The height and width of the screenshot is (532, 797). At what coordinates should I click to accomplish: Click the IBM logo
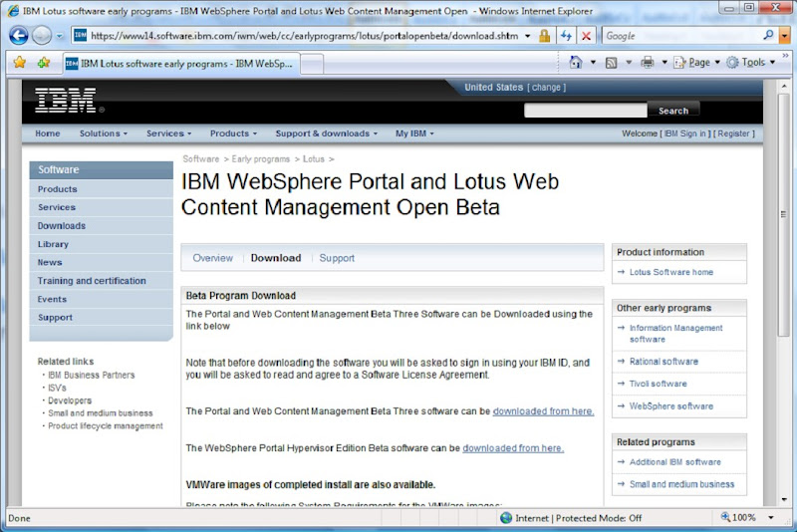pyautogui.click(x=66, y=100)
